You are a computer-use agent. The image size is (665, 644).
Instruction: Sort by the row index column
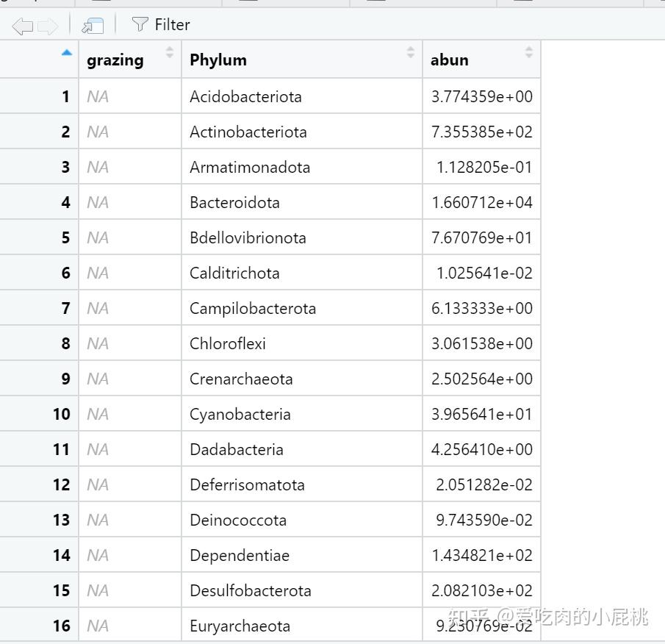click(67, 53)
